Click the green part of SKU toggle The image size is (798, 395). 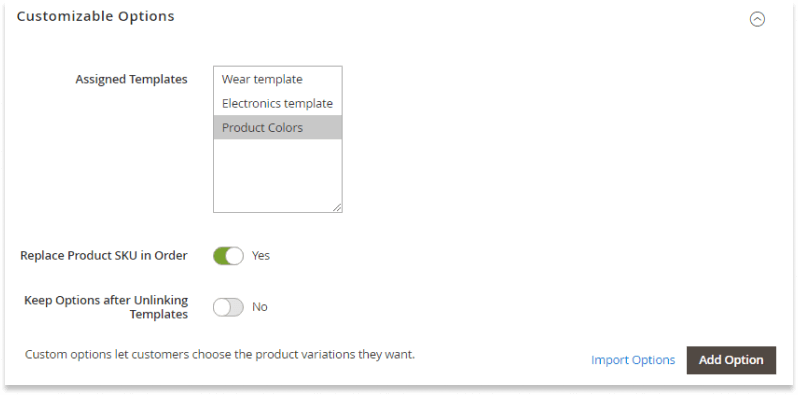219,256
